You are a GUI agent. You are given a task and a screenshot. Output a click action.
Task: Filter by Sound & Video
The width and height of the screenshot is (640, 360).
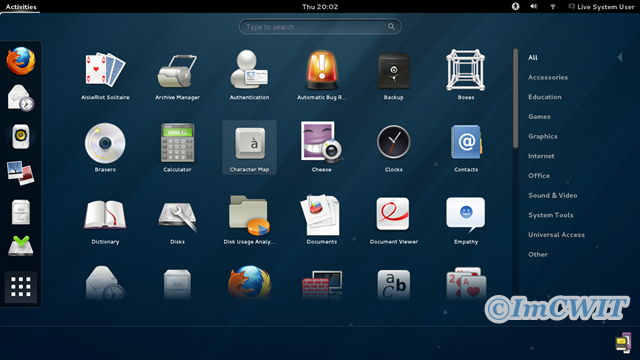pyautogui.click(x=552, y=195)
